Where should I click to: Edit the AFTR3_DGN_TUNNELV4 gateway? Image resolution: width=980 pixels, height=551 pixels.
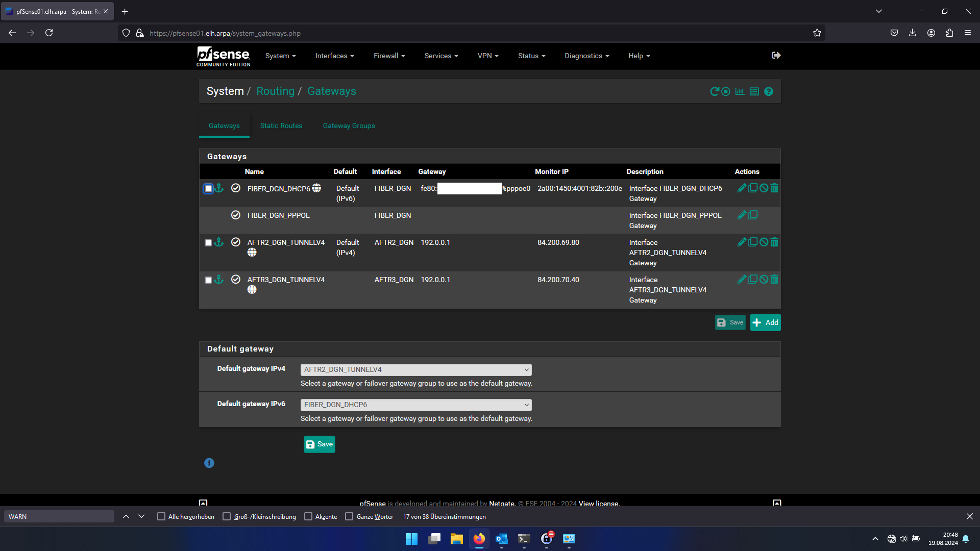coord(742,280)
